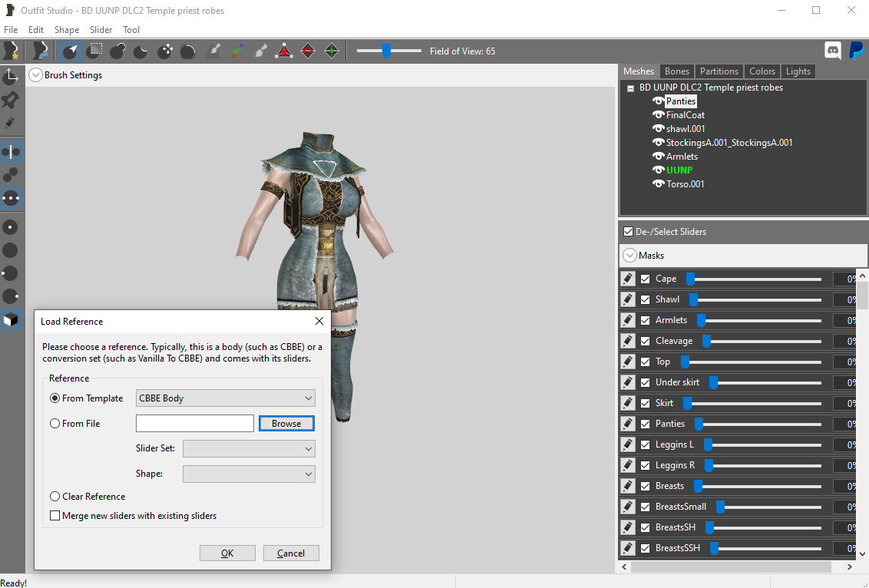
Task: Expand the Brush Settings panel
Action: pyautogui.click(x=35, y=74)
